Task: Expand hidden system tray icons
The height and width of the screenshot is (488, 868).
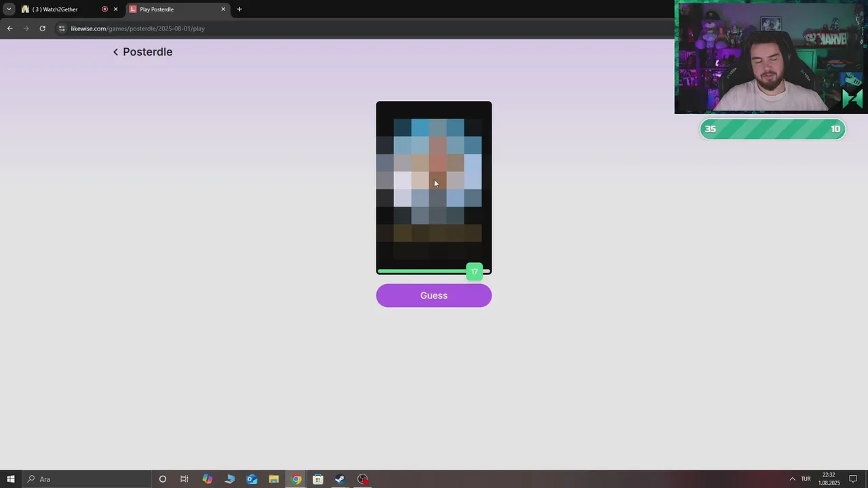Action: [792, 479]
